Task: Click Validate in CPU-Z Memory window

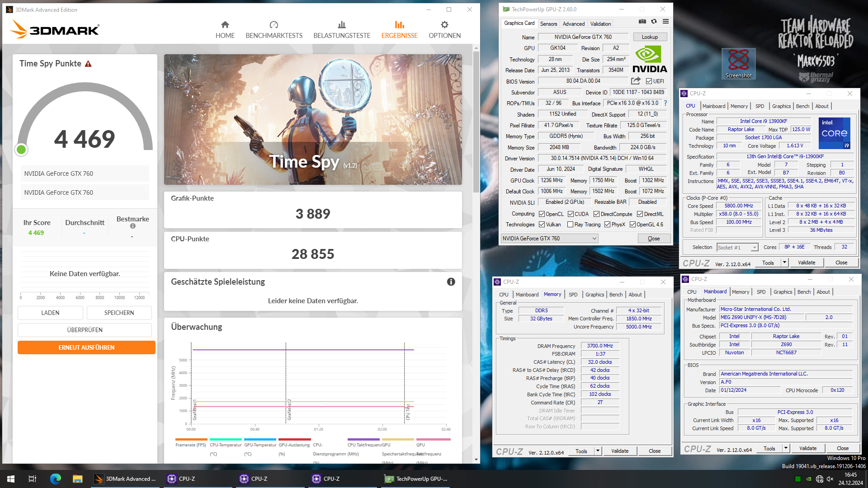Action: tap(619, 451)
